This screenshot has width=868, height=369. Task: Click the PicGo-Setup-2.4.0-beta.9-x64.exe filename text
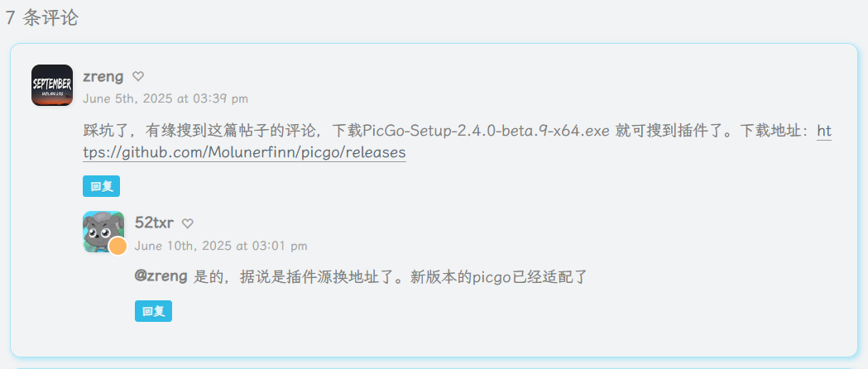pyautogui.click(x=487, y=132)
